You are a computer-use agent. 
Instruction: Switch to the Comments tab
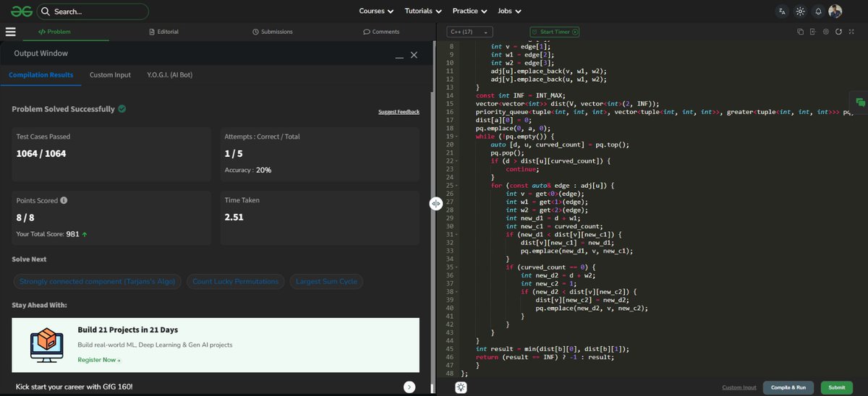tap(381, 32)
